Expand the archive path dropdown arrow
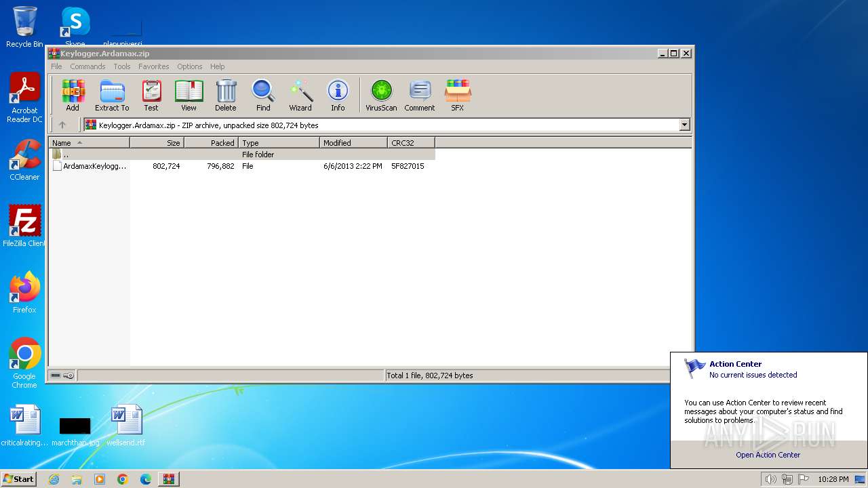Screen dimensions: 868x488 [x=684, y=125]
